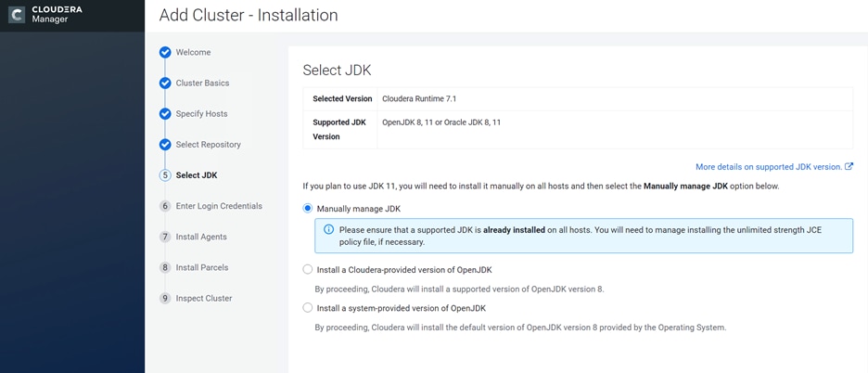Click the Selected Version label cell
The height and width of the screenshot is (373, 868).
340,98
